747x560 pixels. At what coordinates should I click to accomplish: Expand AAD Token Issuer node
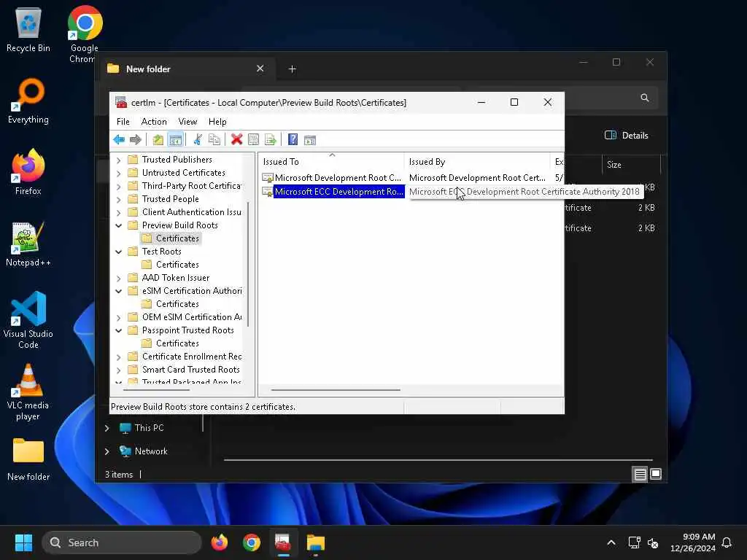tap(119, 278)
